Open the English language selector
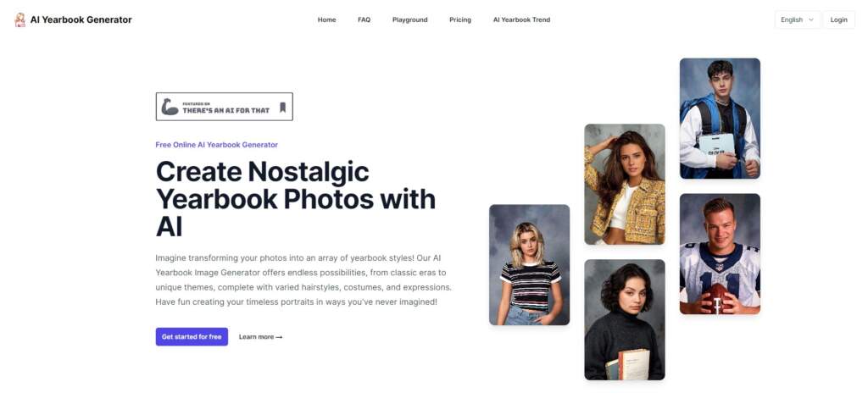The image size is (868, 415). coord(798,20)
